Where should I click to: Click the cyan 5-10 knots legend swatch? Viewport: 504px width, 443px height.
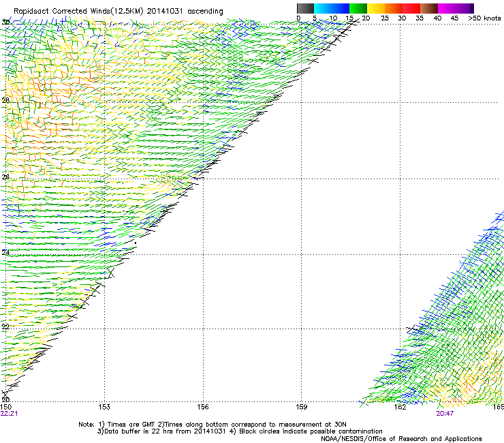(x=323, y=8)
